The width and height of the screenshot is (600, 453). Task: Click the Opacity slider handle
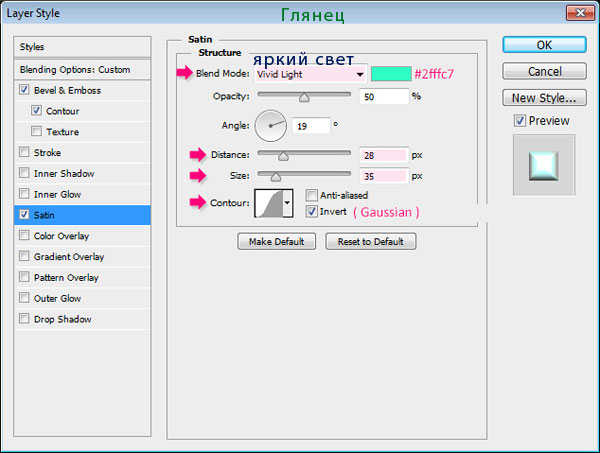tap(304, 98)
